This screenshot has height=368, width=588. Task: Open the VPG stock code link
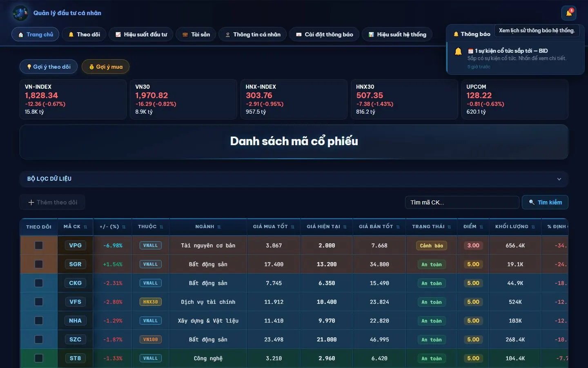pos(75,245)
